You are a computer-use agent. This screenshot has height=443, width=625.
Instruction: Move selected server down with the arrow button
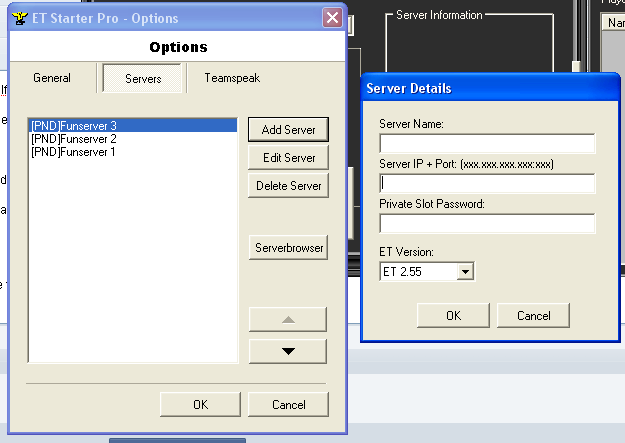288,351
